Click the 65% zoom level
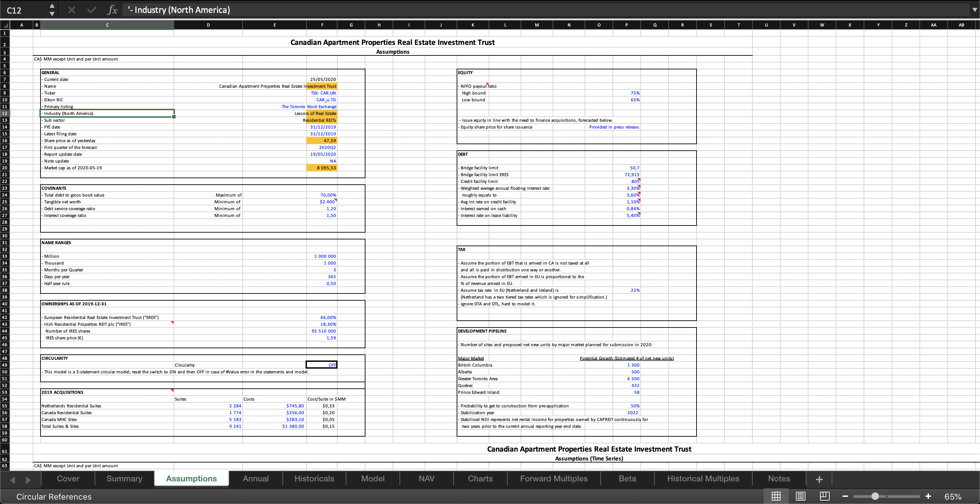Screen dimensions: 980x504 [953, 497]
